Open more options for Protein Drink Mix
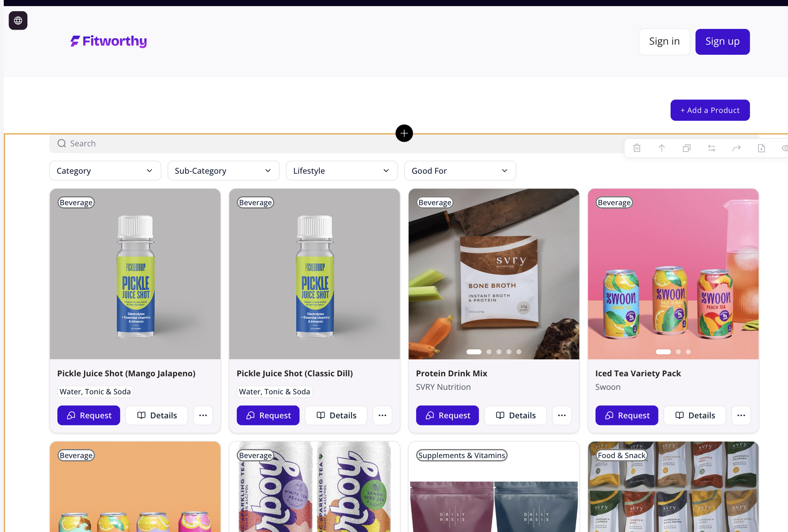This screenshot has width=788, height=532. (x=562, y=415)
